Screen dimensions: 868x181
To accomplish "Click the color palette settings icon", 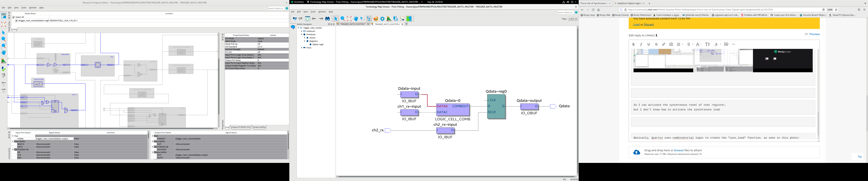I will tap(376, 19).
